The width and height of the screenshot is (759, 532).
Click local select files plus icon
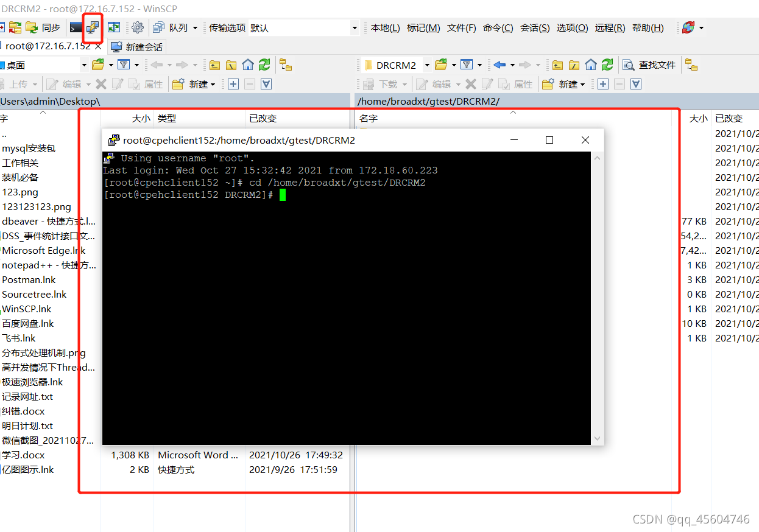[233, 84]
